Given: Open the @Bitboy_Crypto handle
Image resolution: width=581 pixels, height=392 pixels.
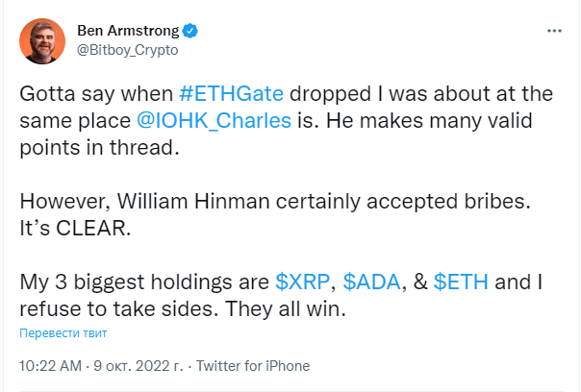Looking at the screenshot, I should [128, 50].
